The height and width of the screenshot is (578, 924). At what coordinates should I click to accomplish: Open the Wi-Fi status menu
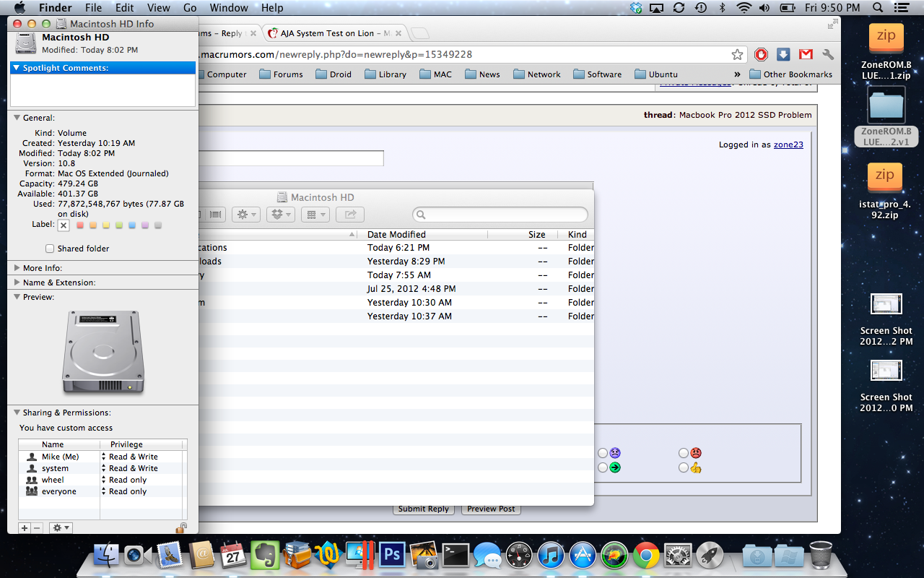coord(744,8)
